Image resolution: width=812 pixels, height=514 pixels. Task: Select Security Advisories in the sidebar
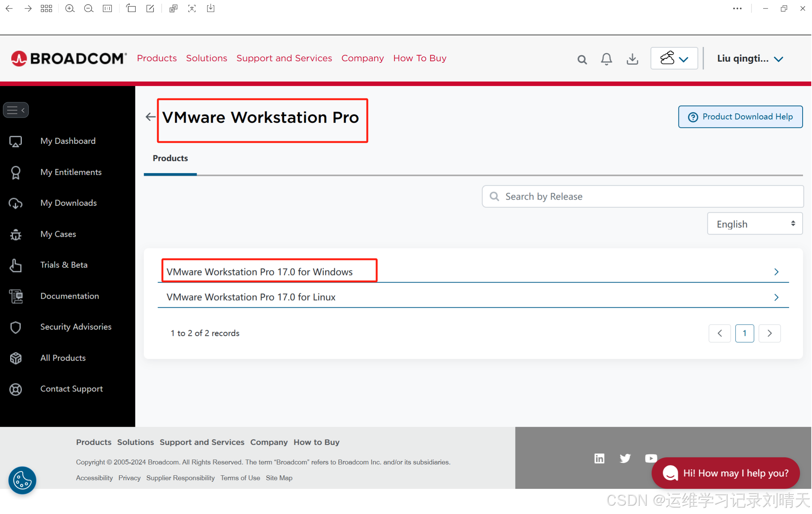[x=76, y=327]
